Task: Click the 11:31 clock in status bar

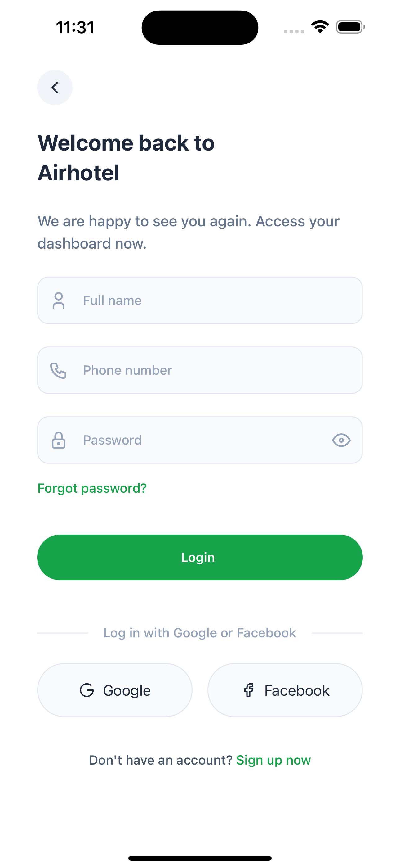Action: [x=74, y=28]
